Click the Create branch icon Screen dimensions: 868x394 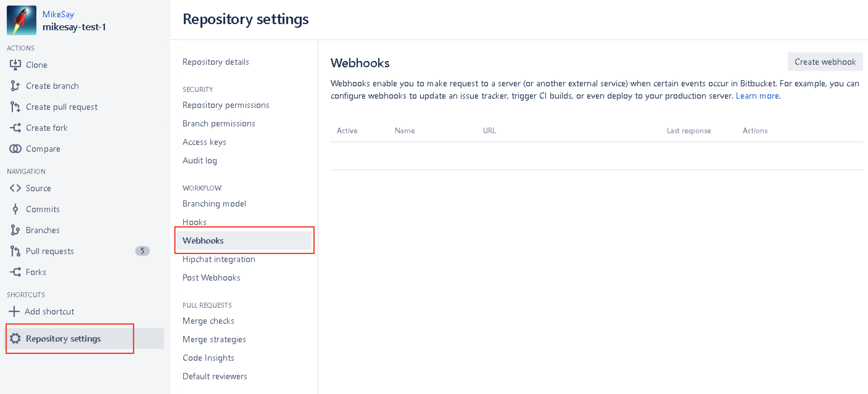click(14, 86)
